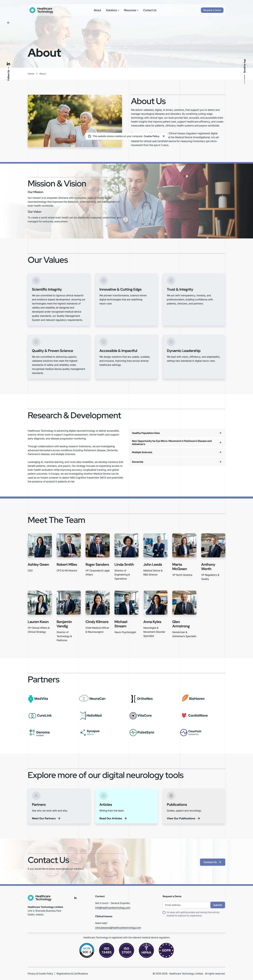Viewport: 253px width, 980px height.
Task: Click info@healthcaretechnology.com email link
Action: point(113,908)
